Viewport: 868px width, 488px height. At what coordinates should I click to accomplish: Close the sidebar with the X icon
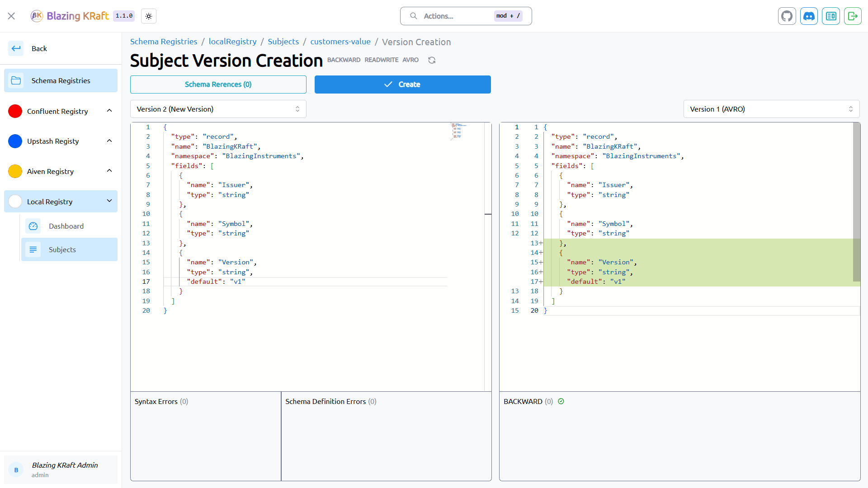[11, 16]
